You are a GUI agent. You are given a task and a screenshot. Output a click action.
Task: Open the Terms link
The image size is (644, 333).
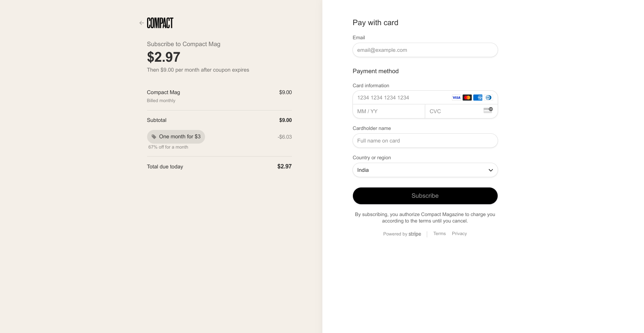[x=439, y=234]
